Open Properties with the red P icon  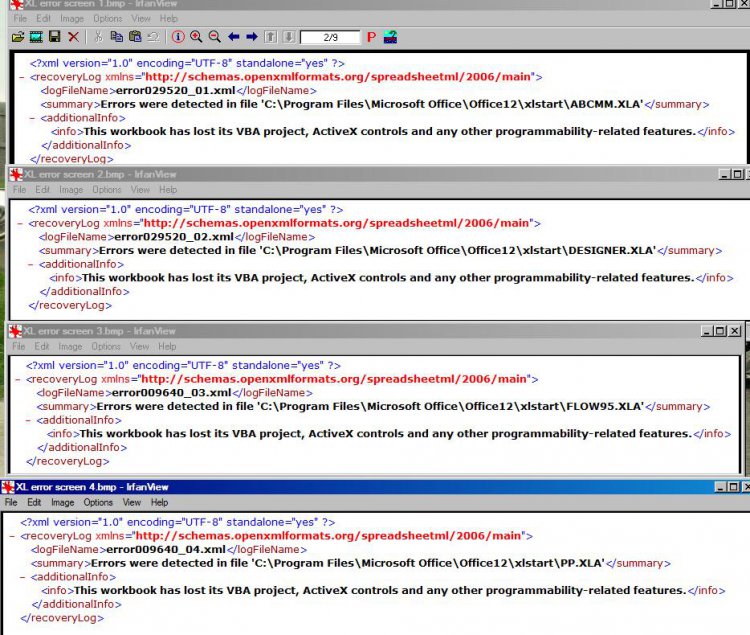click(x=371, y=37)
